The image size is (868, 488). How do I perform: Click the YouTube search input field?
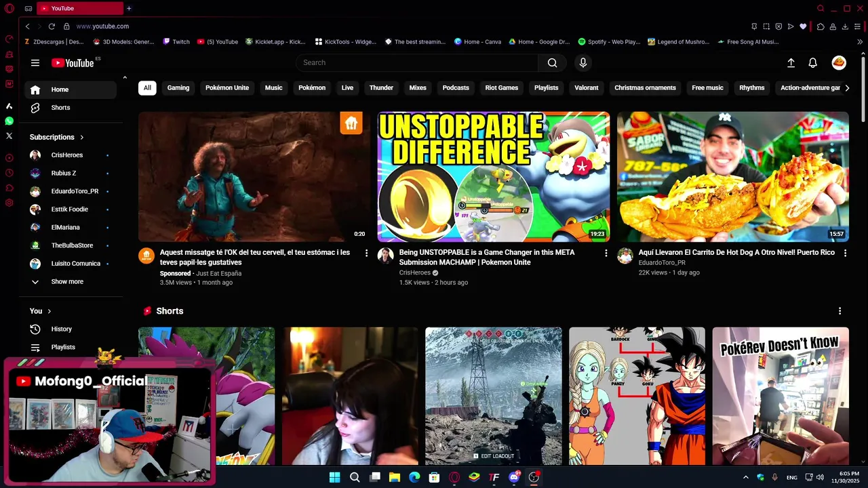[417, 63]
